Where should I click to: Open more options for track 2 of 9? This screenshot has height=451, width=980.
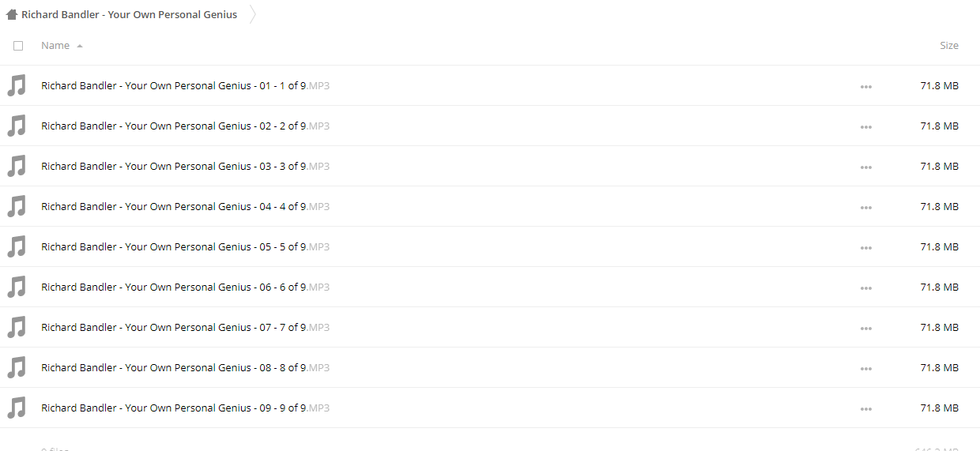point(866,126)
